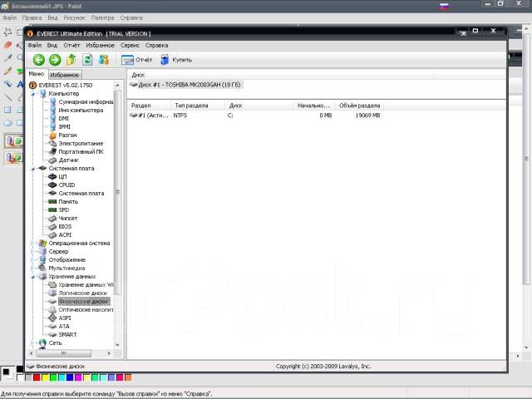This screenshot has height=399, width=532.
Task: Collapse the Компьютер tree branch
Action: pos(33,93)
